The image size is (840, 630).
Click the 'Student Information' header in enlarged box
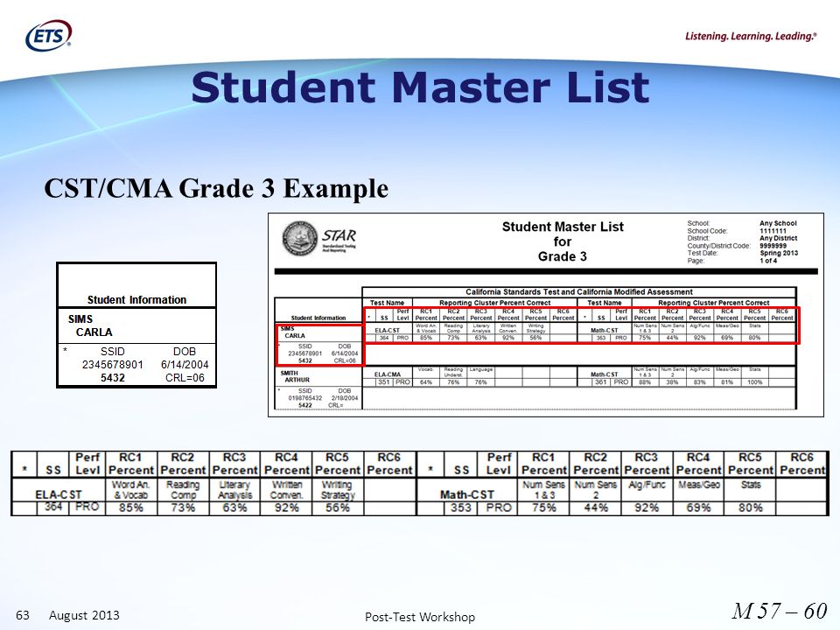pyautogui.click(x=136, y=300)
